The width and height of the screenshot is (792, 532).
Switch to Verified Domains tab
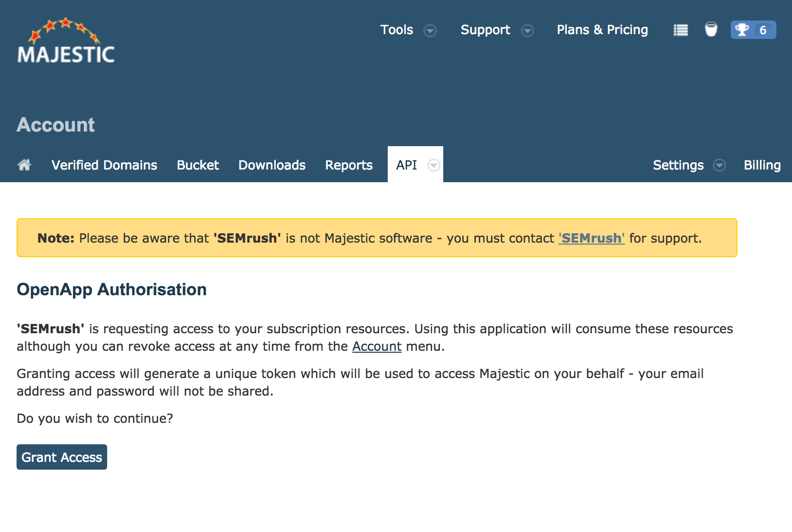click(104, 165)
